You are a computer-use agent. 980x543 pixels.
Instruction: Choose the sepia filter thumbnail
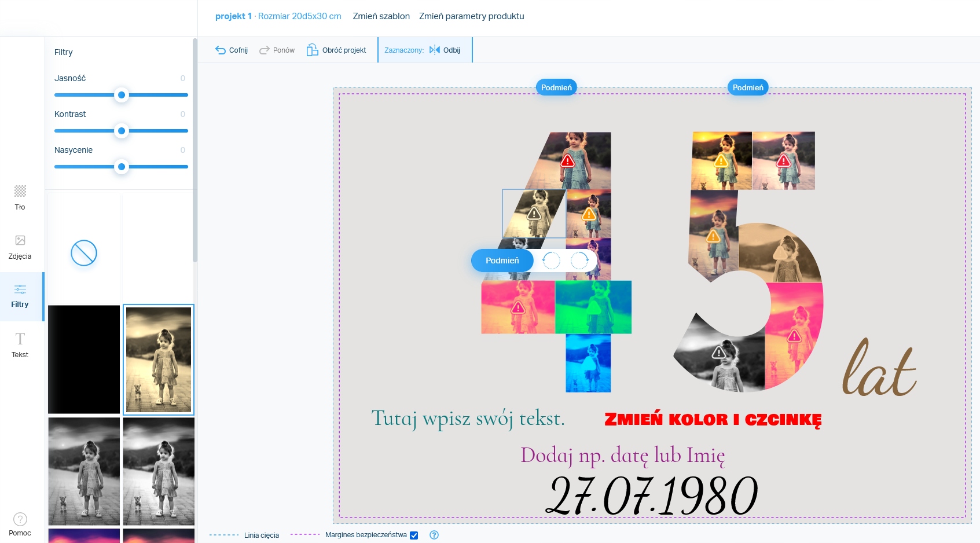159,359
